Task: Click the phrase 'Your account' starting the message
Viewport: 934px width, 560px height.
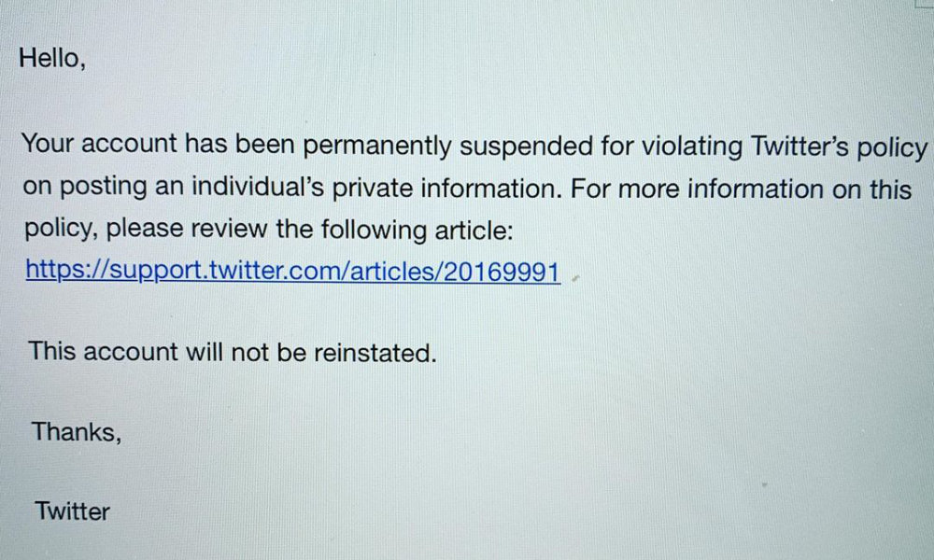Action: pos(100,143)
